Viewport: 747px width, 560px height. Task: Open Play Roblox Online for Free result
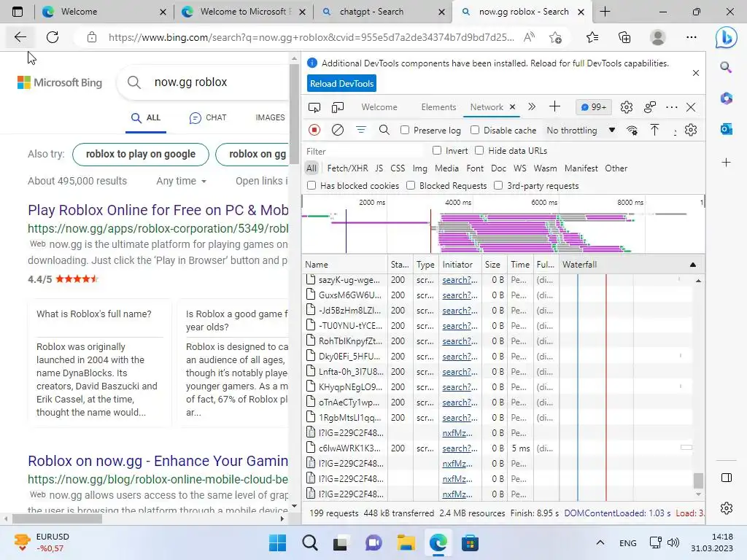158,210
